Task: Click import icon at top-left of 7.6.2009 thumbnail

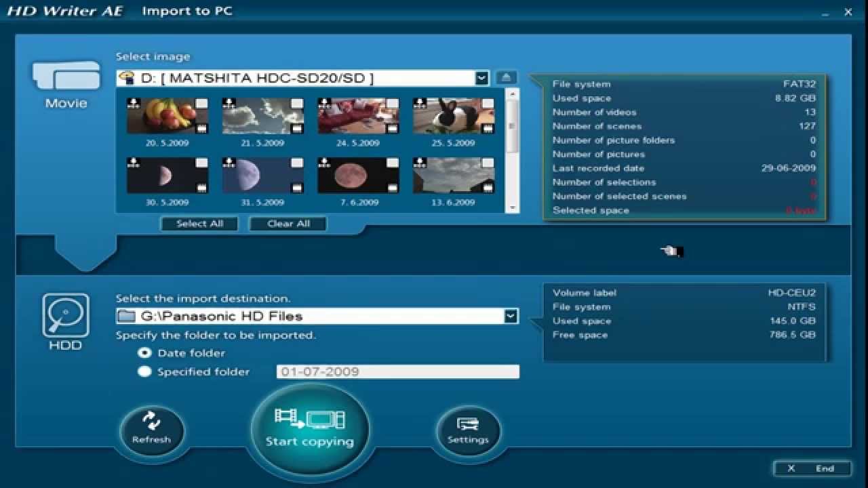Action: (324, 163)
